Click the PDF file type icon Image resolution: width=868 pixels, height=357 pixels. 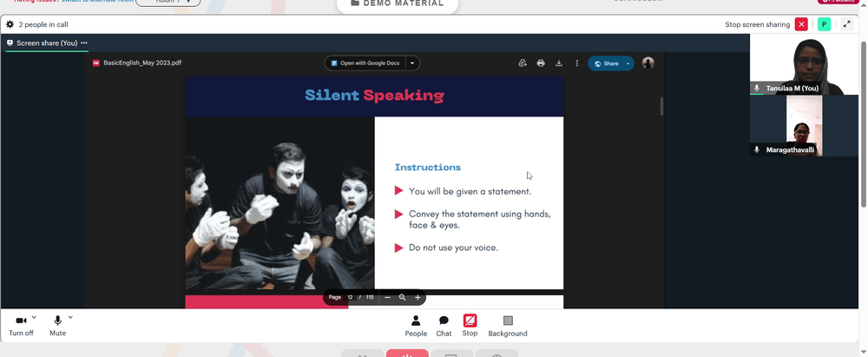pyautogui.click(x=96, y=63)
